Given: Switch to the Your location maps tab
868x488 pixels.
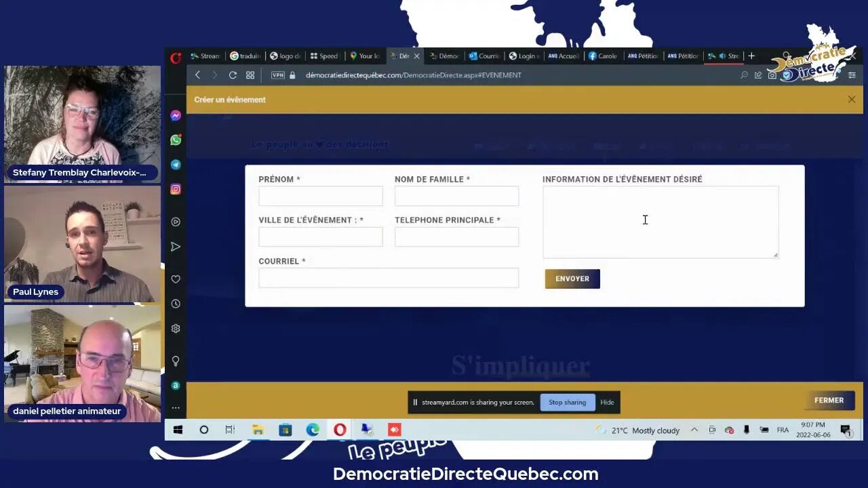Looking at the screenshot, I should point(364,56).
